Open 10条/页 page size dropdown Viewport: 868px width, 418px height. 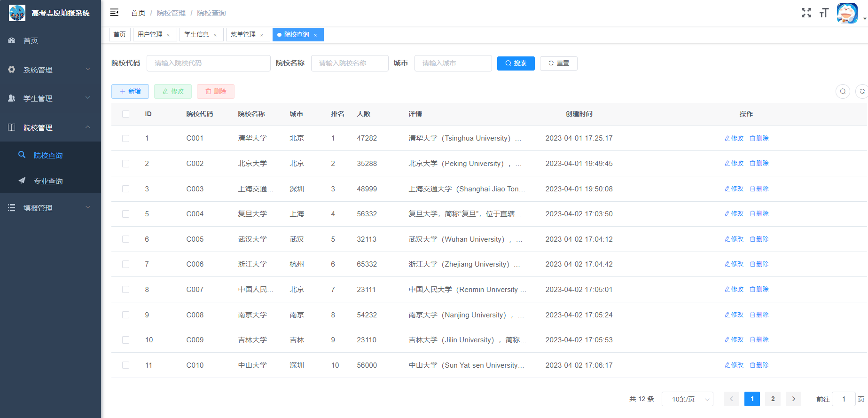click(687, 399)
